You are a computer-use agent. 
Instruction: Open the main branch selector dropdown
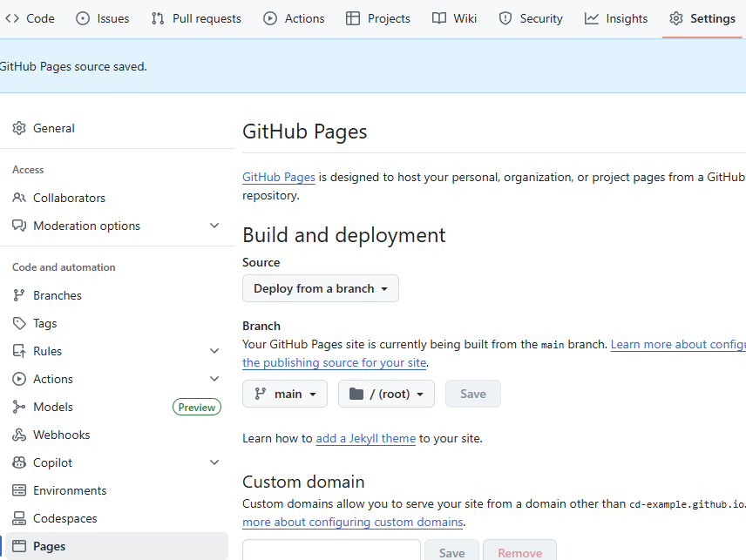(285, 395)
